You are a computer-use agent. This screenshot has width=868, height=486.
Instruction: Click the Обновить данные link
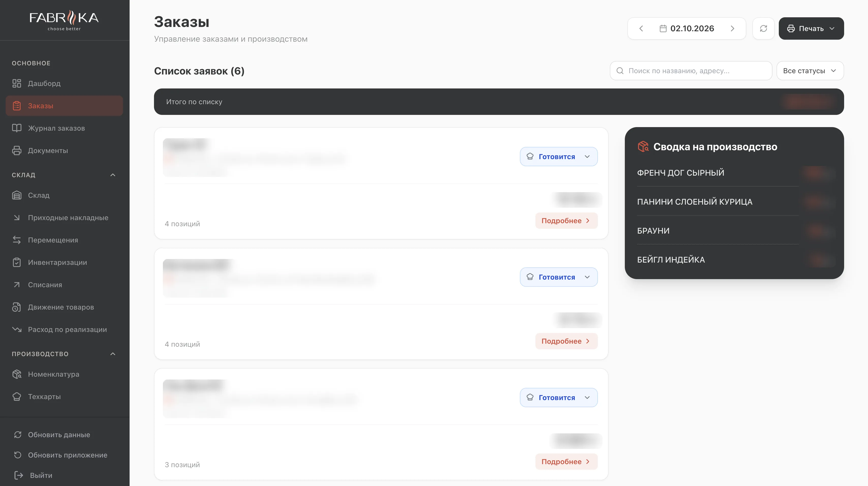pos(59,435)
